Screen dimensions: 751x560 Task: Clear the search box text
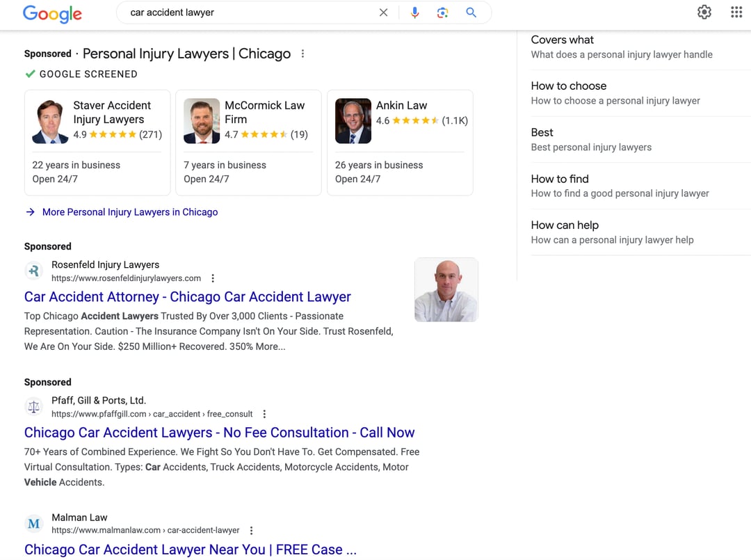coord(383,13)
